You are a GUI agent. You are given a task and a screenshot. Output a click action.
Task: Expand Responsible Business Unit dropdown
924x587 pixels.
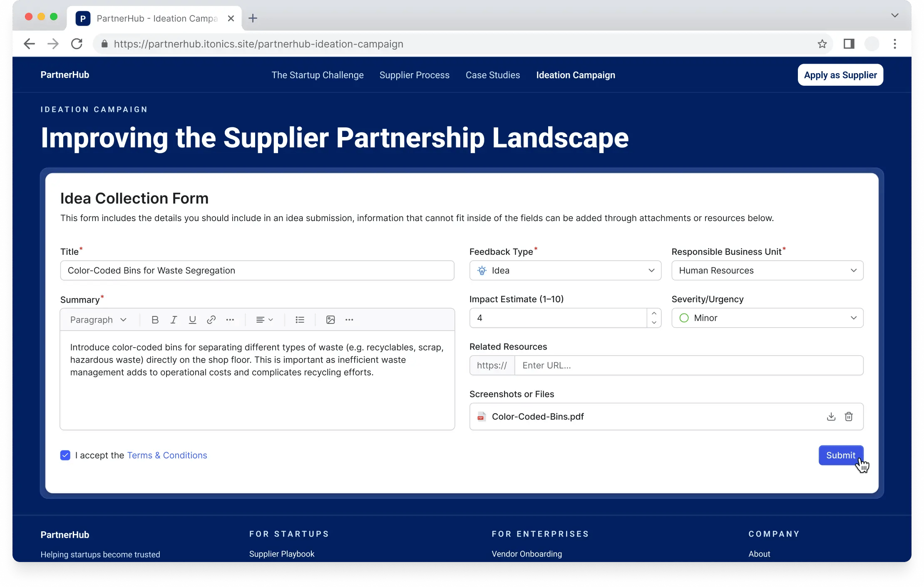pyautogui.click(x=767, y=271)
